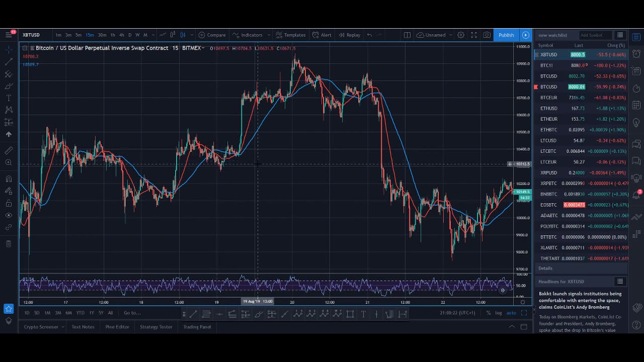Click the play stream icon next to Publish

(525, 35)
